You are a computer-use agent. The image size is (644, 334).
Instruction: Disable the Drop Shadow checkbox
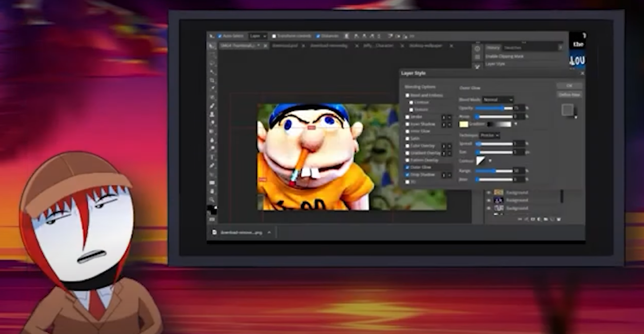tap(407, 174)
